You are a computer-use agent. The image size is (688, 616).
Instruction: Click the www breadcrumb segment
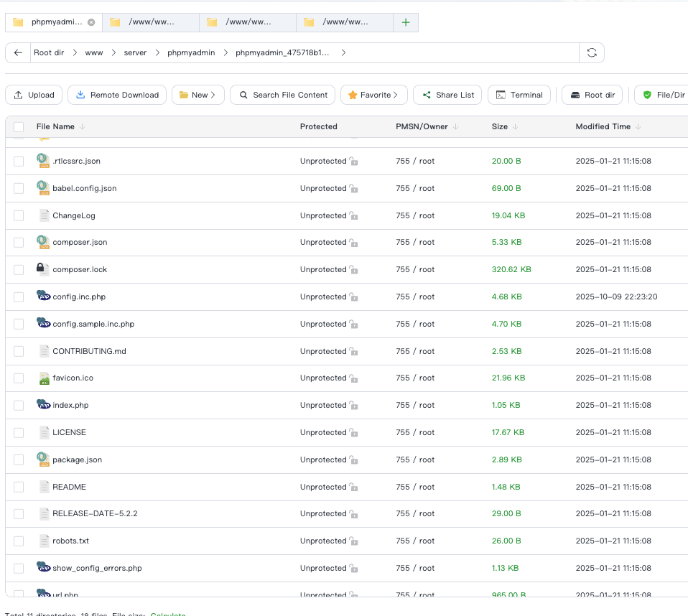94,53
